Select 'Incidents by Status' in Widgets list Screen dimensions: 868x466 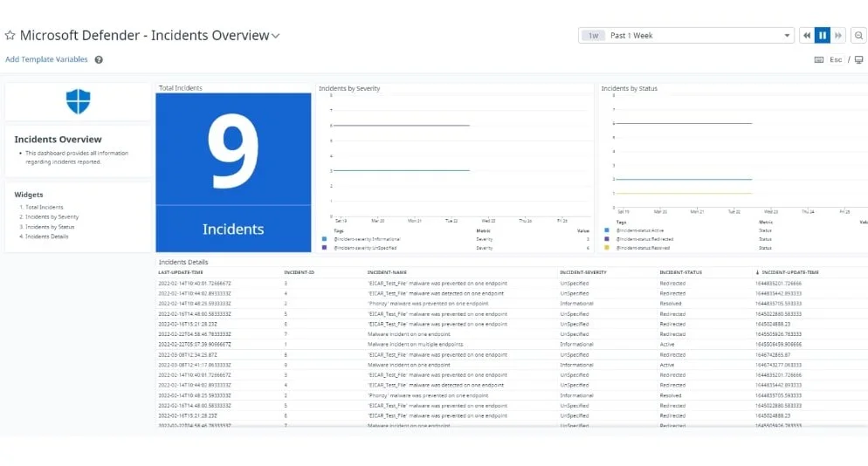coord(50,227)
